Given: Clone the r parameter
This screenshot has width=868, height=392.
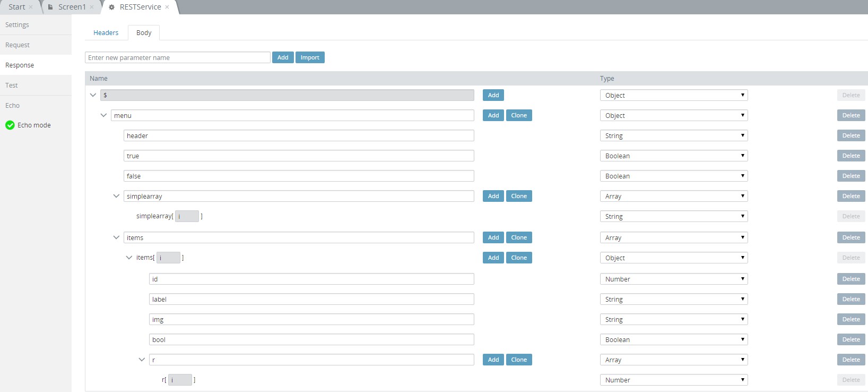Looking at the screenshot, I should coord(519,360).
